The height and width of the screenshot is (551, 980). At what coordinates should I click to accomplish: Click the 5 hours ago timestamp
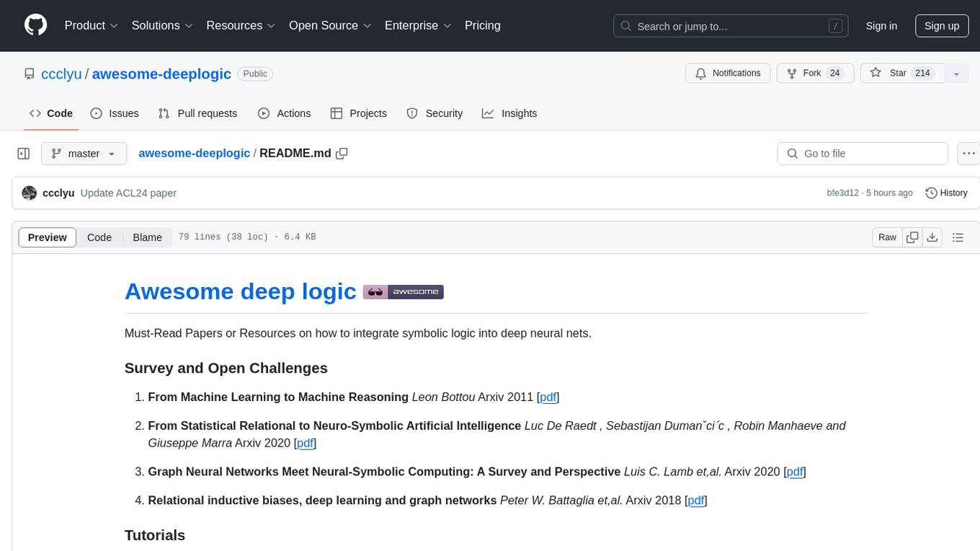(x=889, y=193)
